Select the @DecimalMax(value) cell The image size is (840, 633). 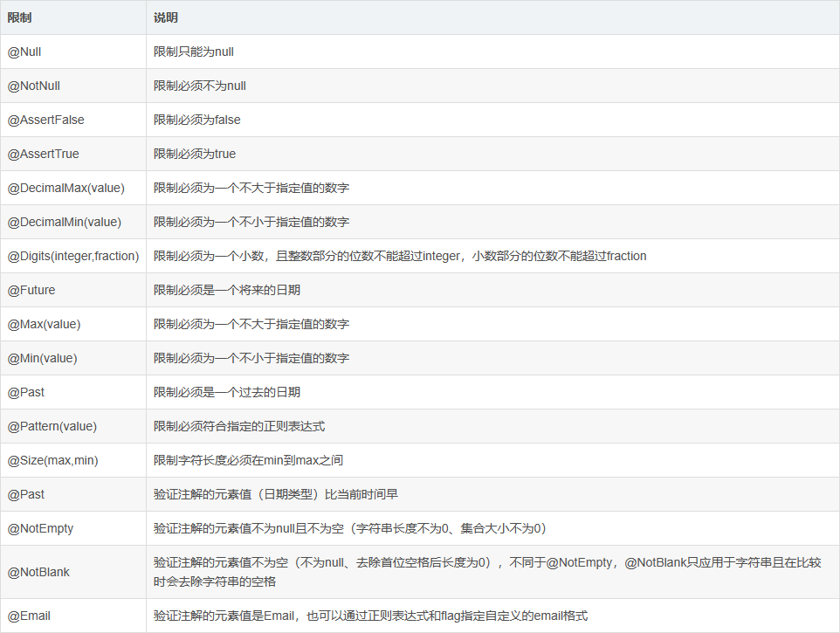point(66,188)
